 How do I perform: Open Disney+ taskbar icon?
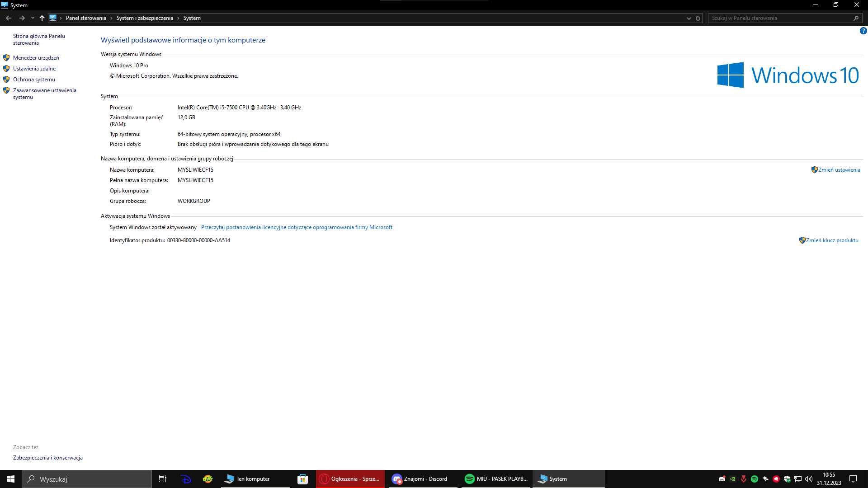tap(185, 479)
